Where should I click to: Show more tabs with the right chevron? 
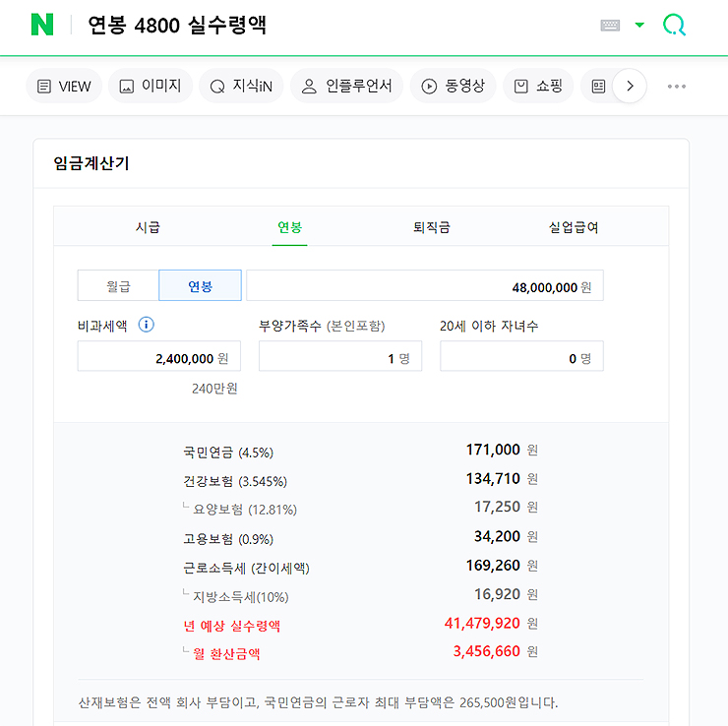[630, 86]
